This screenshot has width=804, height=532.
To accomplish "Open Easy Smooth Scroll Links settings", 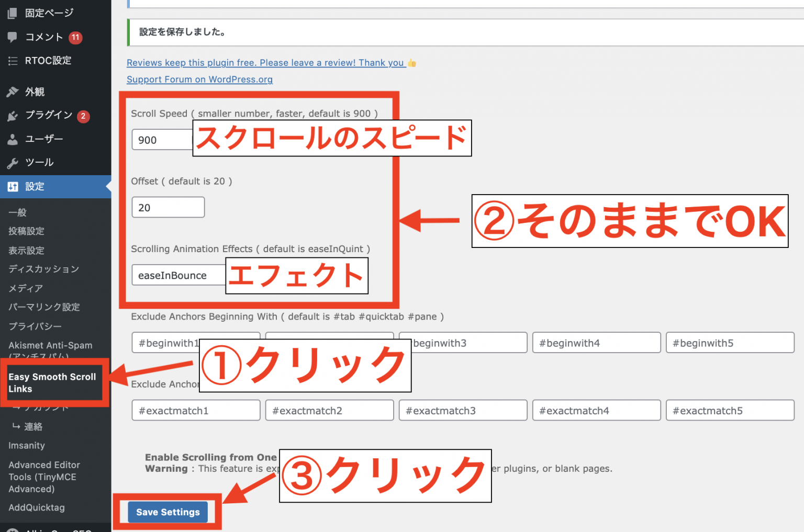I will 52,382.
